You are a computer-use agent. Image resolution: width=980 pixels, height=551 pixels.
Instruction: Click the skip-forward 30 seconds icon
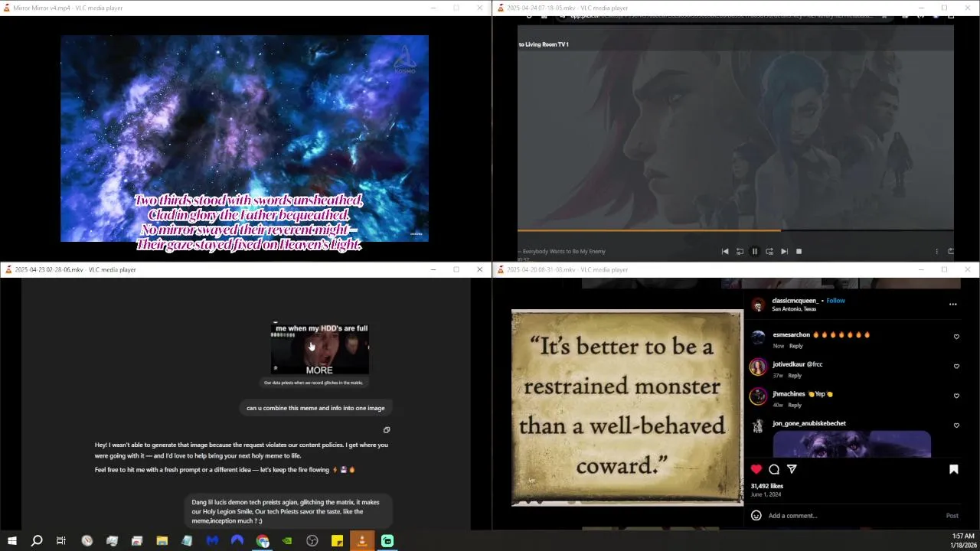point(769,251)
